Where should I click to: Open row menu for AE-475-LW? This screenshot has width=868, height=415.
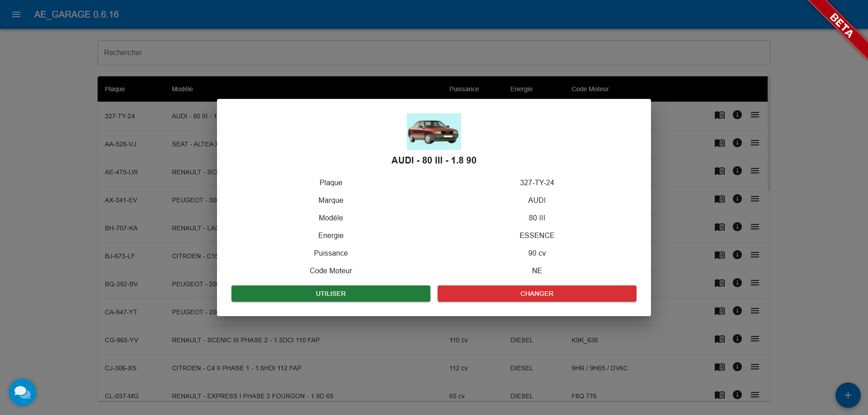(x=755, y=171)
